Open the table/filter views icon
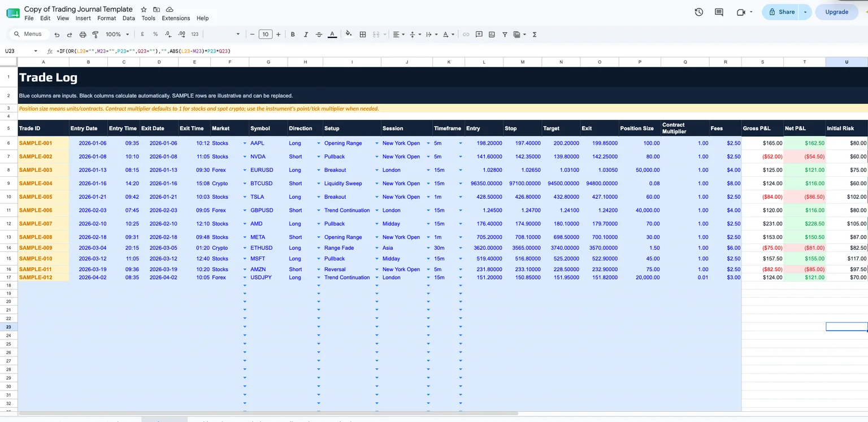 tap(518, 34)
